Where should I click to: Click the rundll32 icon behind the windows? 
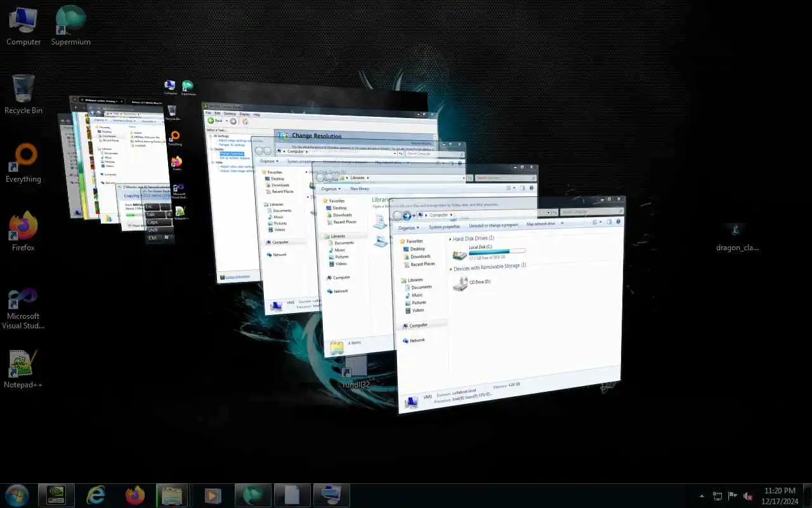[x=356, y=372]
